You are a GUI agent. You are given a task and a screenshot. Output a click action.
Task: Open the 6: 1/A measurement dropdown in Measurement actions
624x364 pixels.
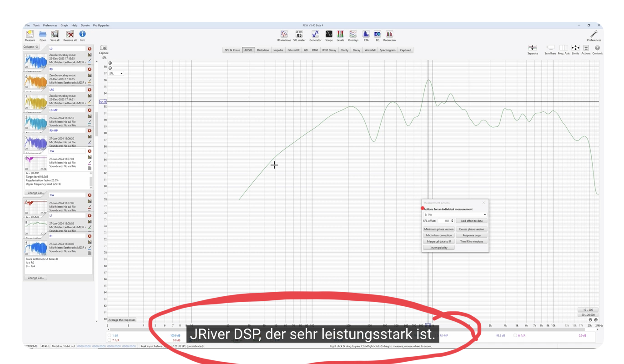(x=455, y=214)
